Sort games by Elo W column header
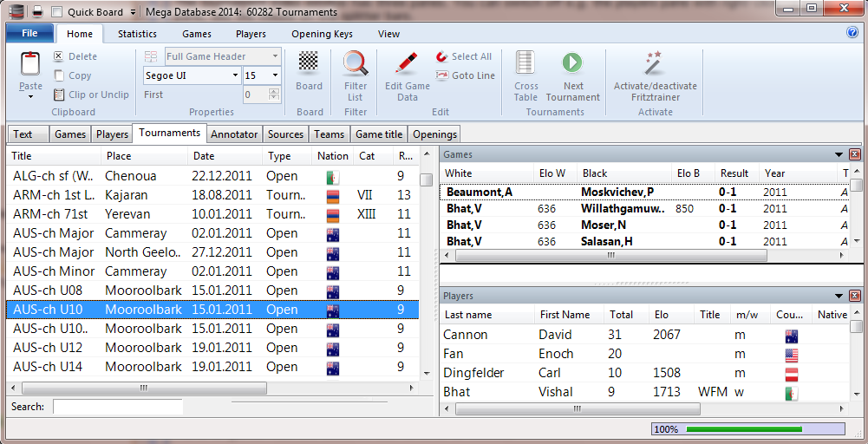This screenshot has width=868, height=444. pos(555,173)
